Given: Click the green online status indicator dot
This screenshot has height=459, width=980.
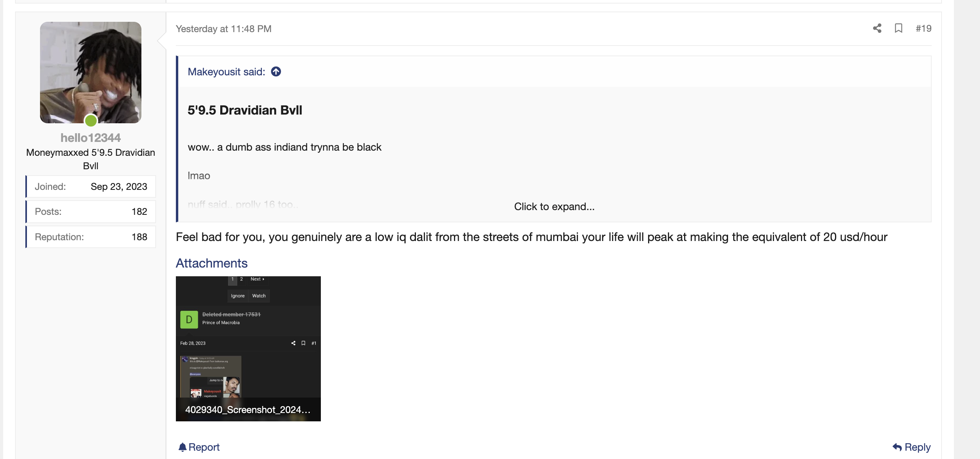Looking at the screenshot, I should pyautogui.click(x=91, y=120).
